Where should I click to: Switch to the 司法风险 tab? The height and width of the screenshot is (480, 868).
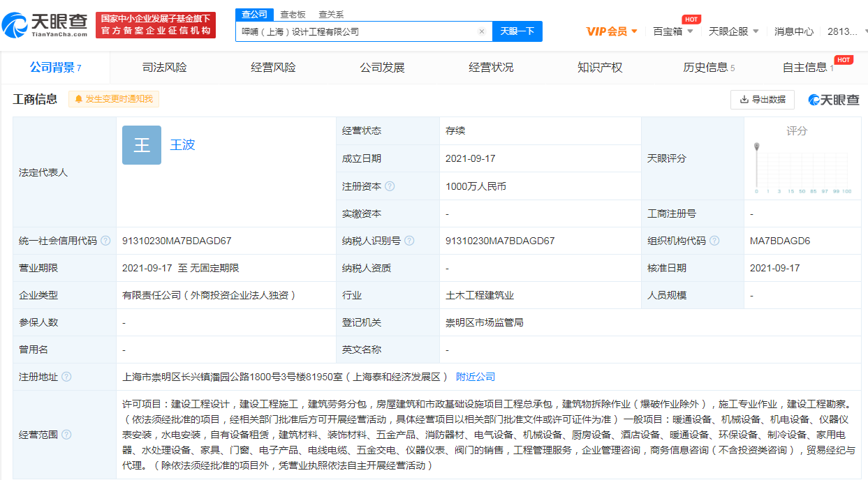coord(165,68)
